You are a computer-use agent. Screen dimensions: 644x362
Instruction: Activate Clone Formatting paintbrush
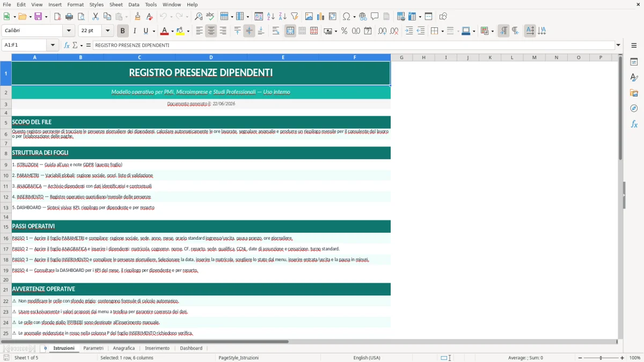tap(138, 17)
